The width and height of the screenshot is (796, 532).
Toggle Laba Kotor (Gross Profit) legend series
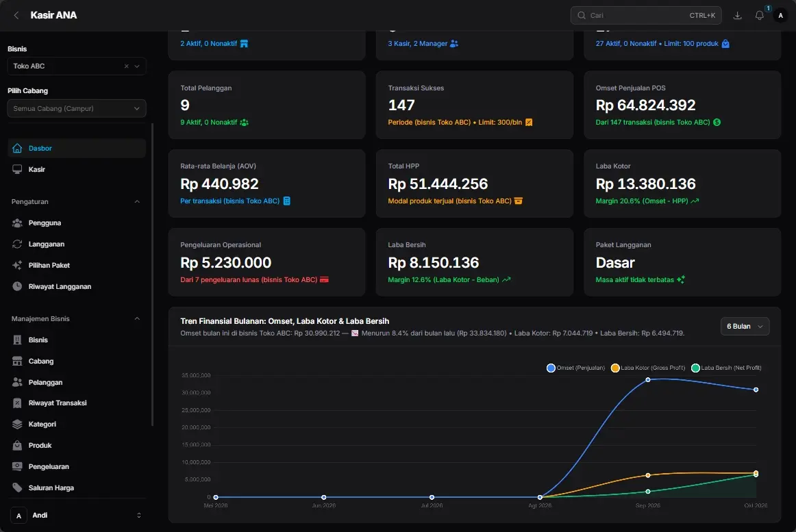648,368
